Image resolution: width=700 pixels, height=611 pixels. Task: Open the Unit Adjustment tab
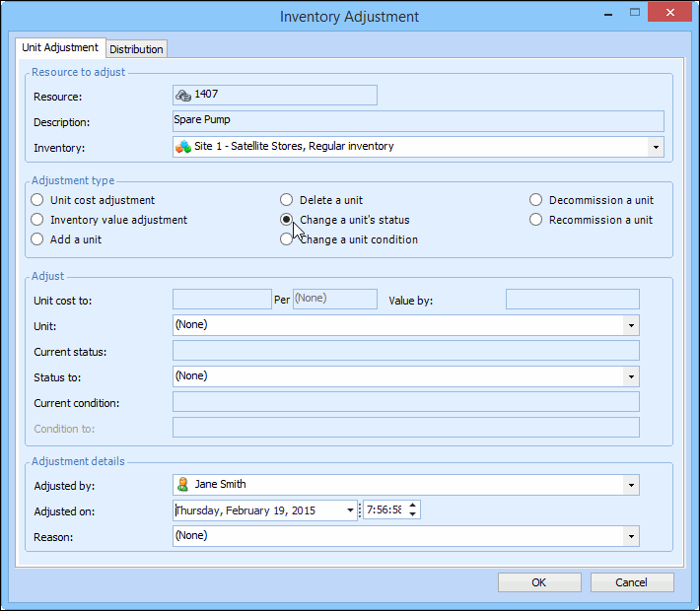[60, 47]
